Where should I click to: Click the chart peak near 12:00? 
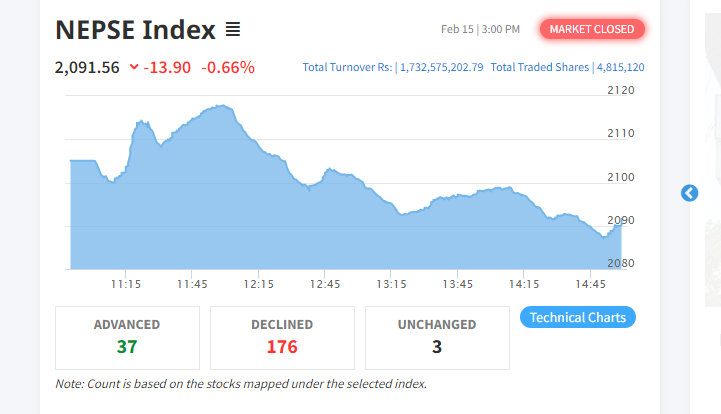(222, 106)
